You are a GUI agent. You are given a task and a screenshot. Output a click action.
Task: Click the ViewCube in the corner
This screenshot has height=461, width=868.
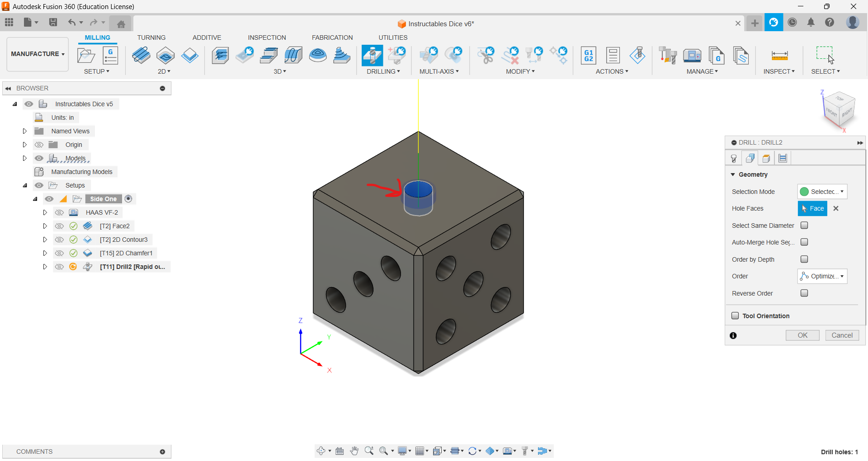pos(840,110)
